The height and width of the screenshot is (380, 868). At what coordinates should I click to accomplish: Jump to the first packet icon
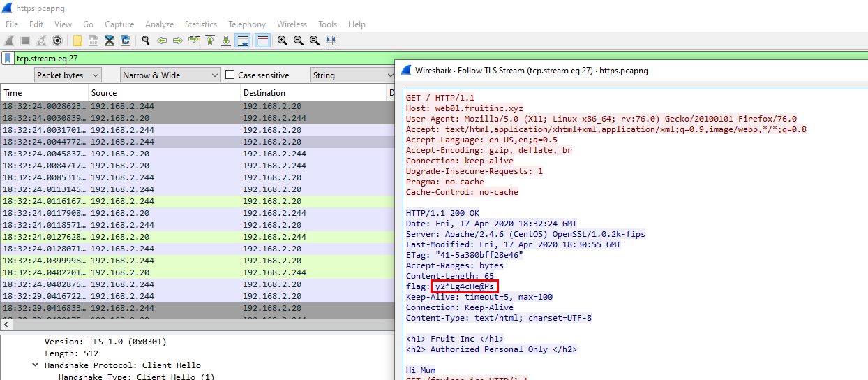(210, 41)
